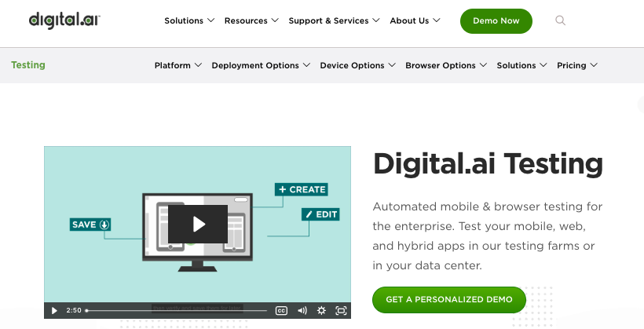Play the video with the center play button
The height and width of the screenshot is (329, 644).
coord(198,225)
